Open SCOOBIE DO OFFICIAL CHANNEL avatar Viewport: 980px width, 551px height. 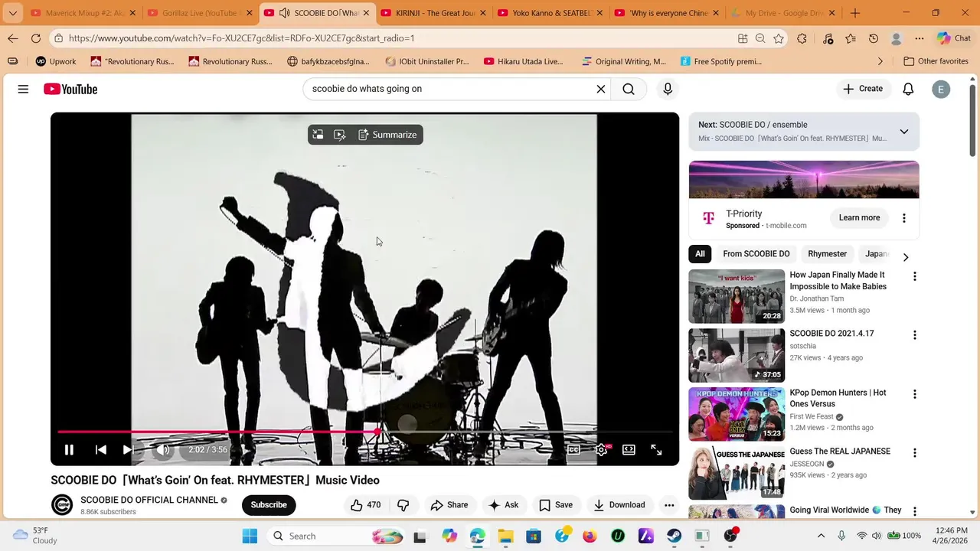[x=62, y=505]
